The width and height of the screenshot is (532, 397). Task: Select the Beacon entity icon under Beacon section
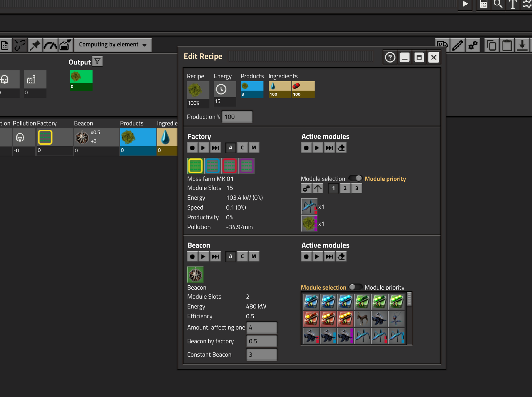tap(195, 274)
